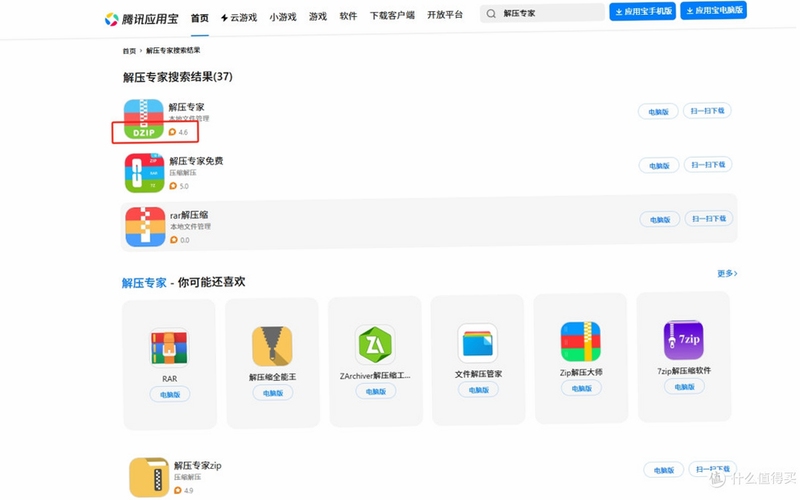The height and width of the screenshot is (500, 800).
Task: Open the 解压专家 DZIP app icon
Action: 143,119
